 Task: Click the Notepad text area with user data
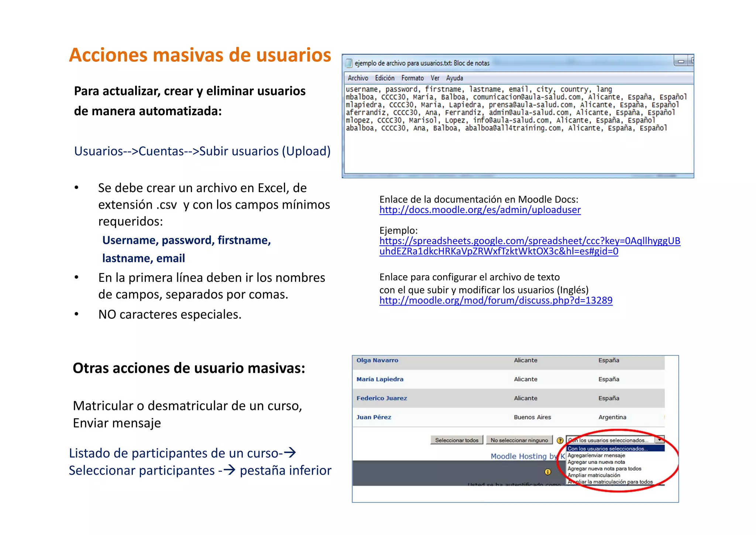[519, 129]
